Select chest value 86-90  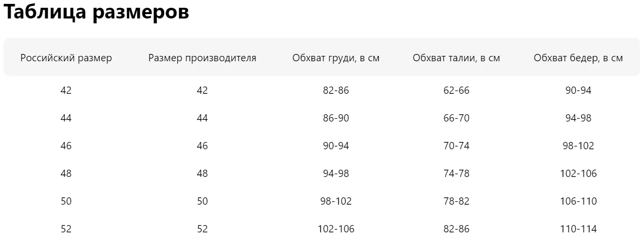coord(336,118)
